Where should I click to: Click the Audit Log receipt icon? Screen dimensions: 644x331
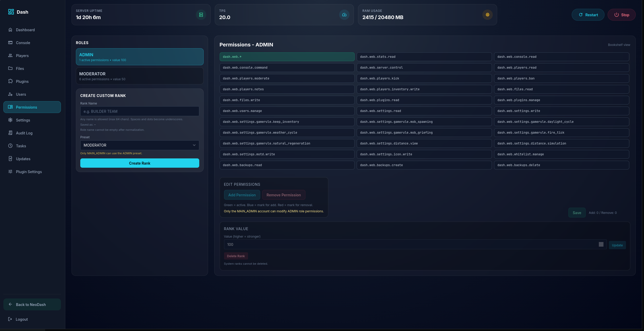tap(10, 133)
